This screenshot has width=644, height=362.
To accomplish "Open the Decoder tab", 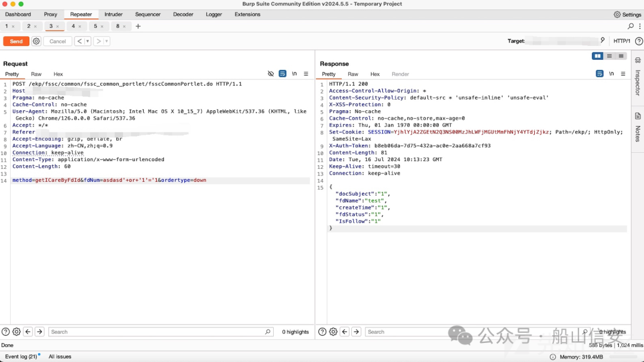I will point(183,14).
